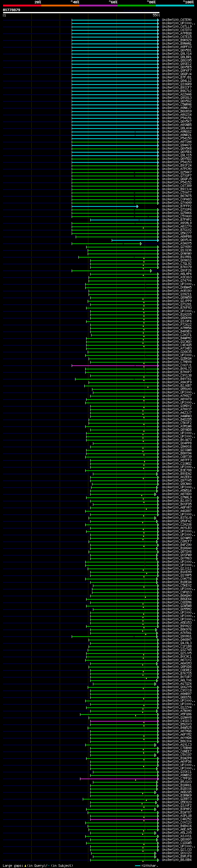Select the UniRef100_A9SNB5 label
This screenshot has height=868, width=197.
pyautogui.click(x=177, y=125)
